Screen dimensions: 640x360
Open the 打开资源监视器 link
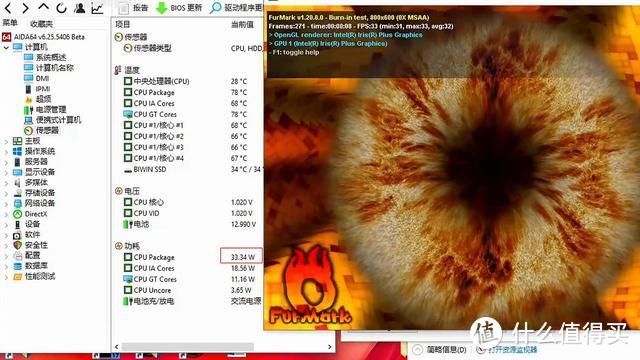(x=513, y=349)
